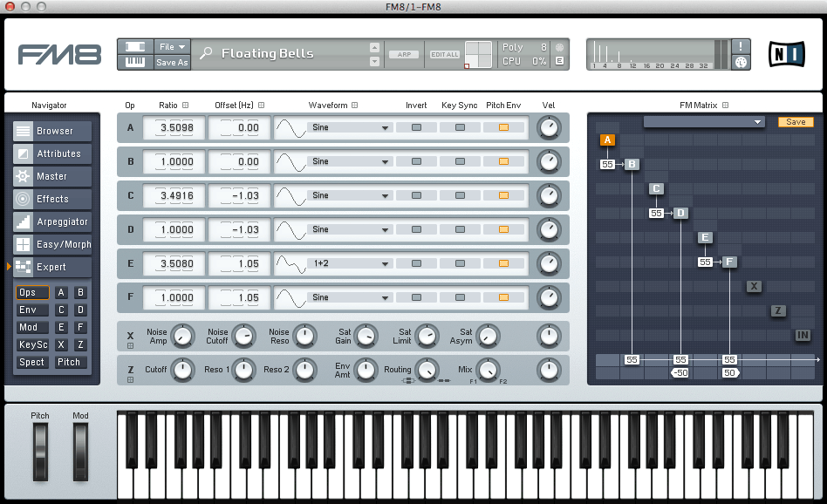The width and height of the screenshot is (827, 504).
Task: Click Save in the FM Matrix panel
Action: coord(795,122)
